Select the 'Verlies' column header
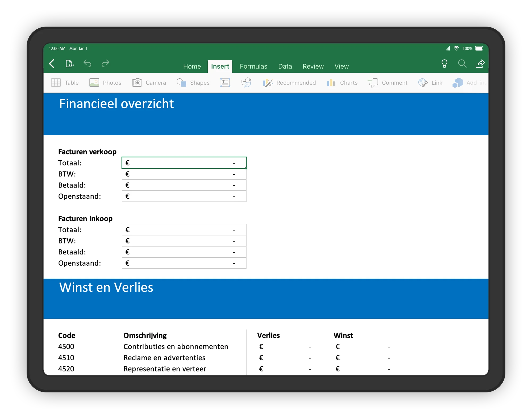This screenshot has width=532, height=419. tap(268, 336)
